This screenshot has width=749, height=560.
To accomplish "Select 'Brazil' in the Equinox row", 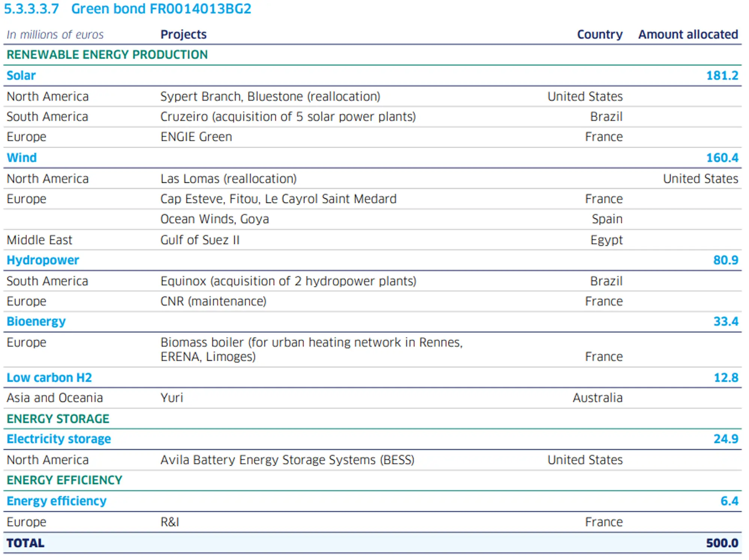I will (606, 281).
